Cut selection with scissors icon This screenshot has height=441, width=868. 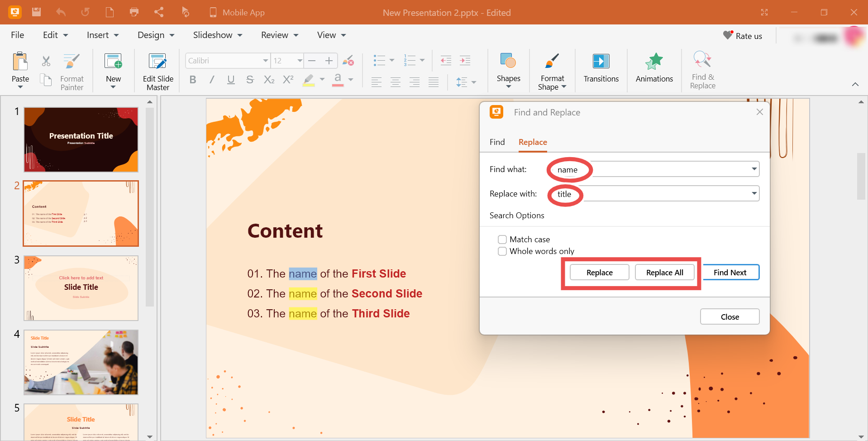(x=46, y=61)
